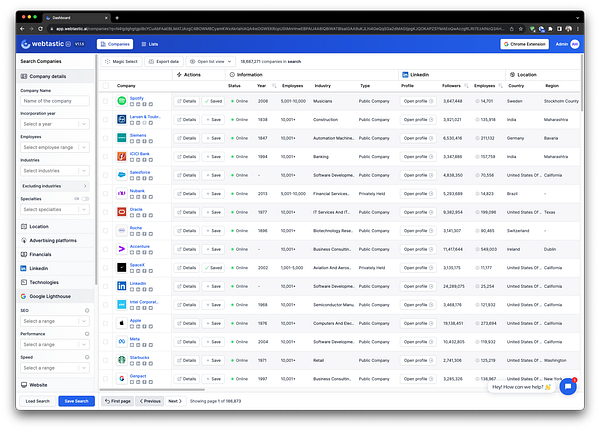Click the Speed info icon
600x431 pixels.
click(87, 357)
